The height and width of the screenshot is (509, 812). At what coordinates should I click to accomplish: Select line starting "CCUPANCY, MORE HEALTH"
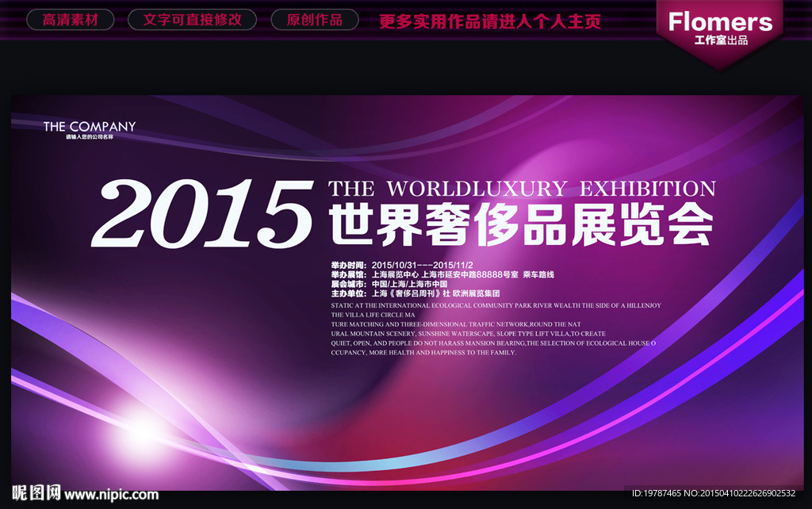point(423,352)
